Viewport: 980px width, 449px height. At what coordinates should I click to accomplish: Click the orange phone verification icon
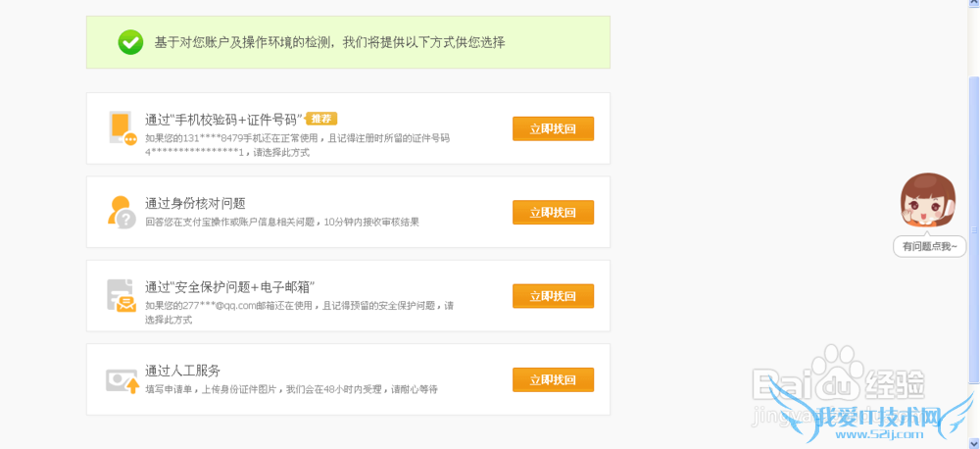pyautogui.click(x=123, y=128)
